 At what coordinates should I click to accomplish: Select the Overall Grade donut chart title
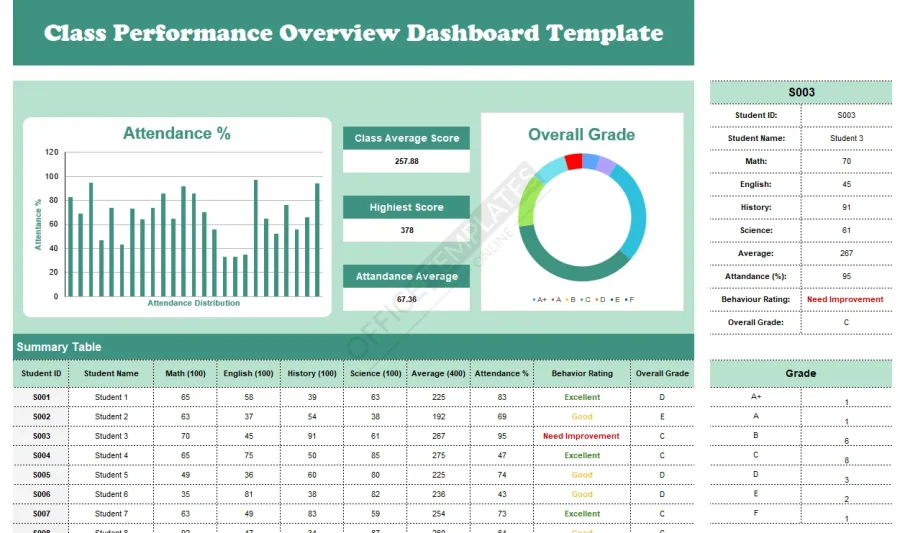point(581,134)
